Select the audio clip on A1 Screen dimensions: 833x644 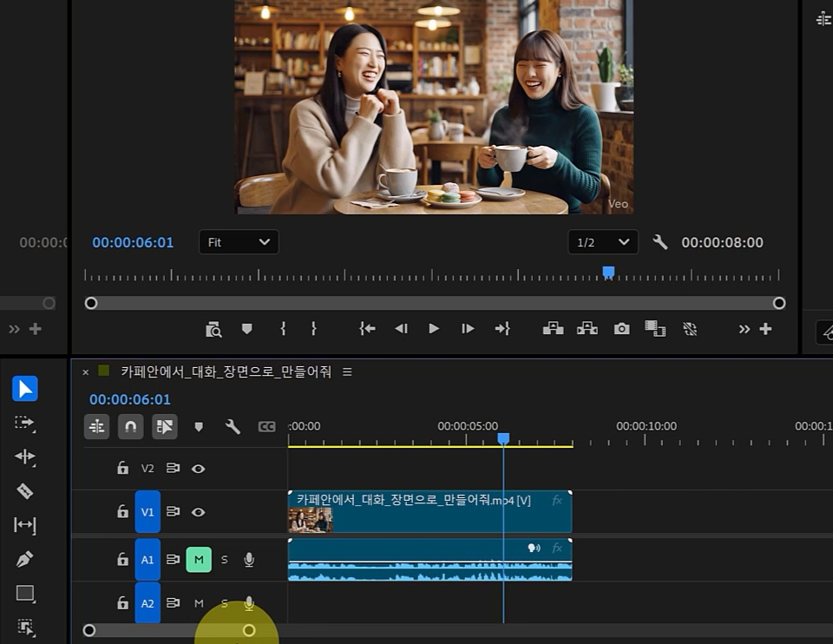click(430, 560)
